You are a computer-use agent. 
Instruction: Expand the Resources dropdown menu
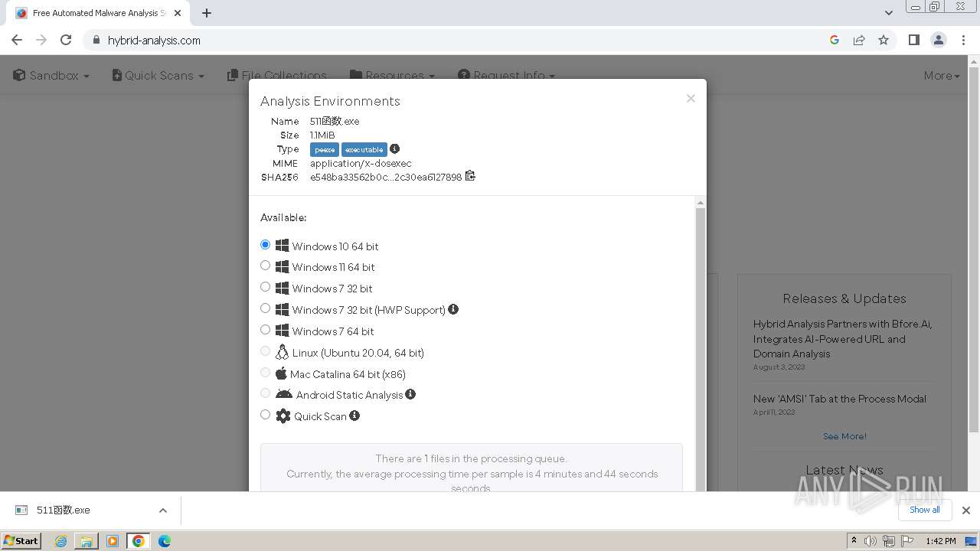click(393, 75)
